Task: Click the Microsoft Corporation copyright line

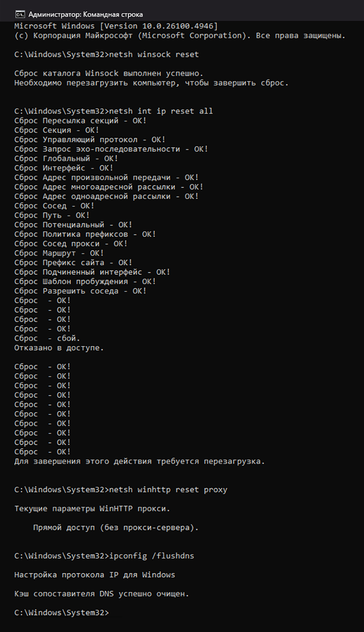Action: 180,35
